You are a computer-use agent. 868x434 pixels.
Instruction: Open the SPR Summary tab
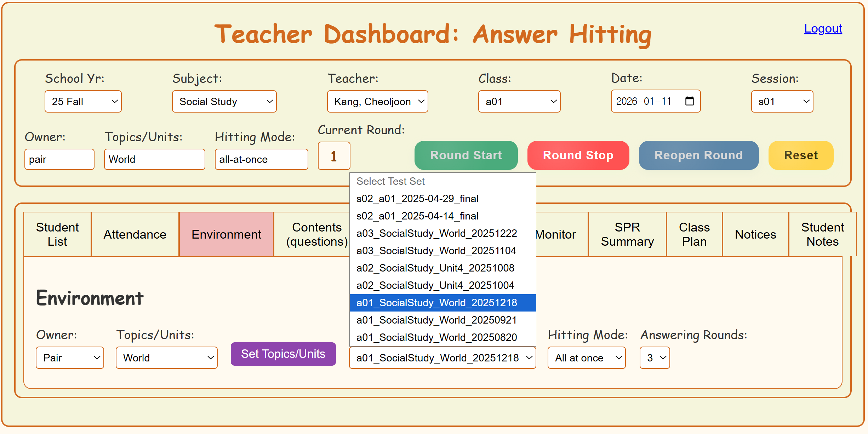click(627, 234)
